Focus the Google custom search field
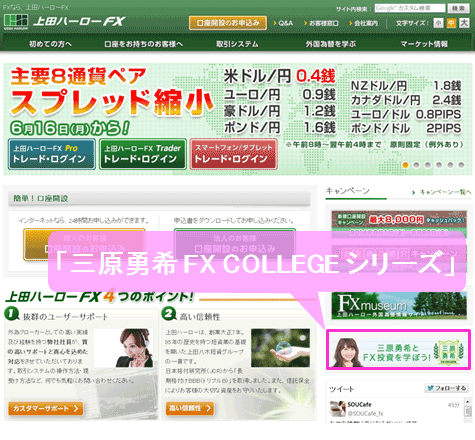The height and width of the screenshot is (440, 475). coord(410,8)
